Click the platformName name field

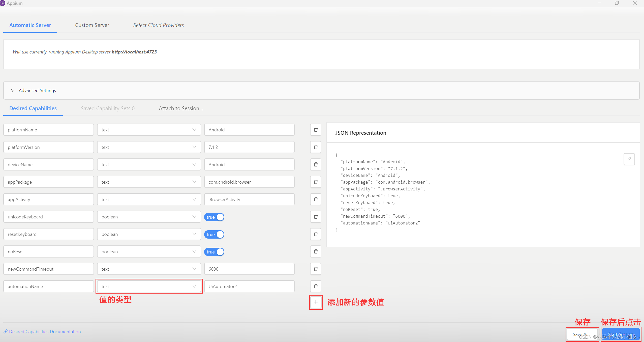pos(48,130)
